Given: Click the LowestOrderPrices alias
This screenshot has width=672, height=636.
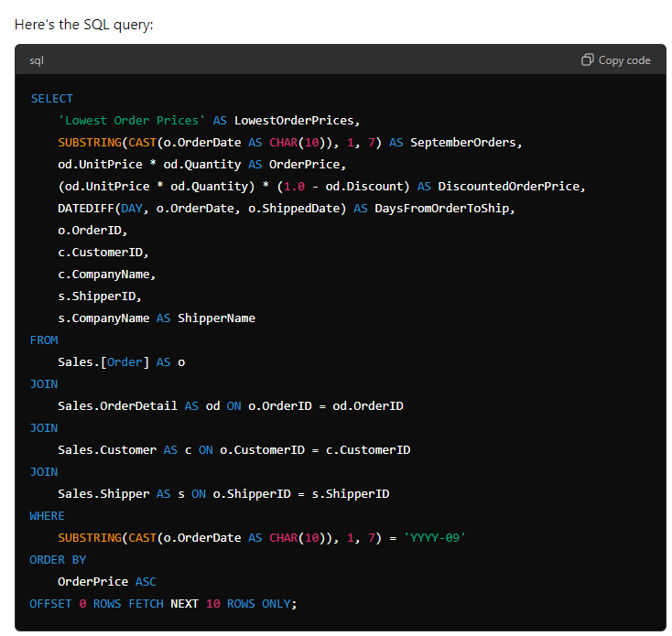Looking at the screenshot, I should 294,121.
